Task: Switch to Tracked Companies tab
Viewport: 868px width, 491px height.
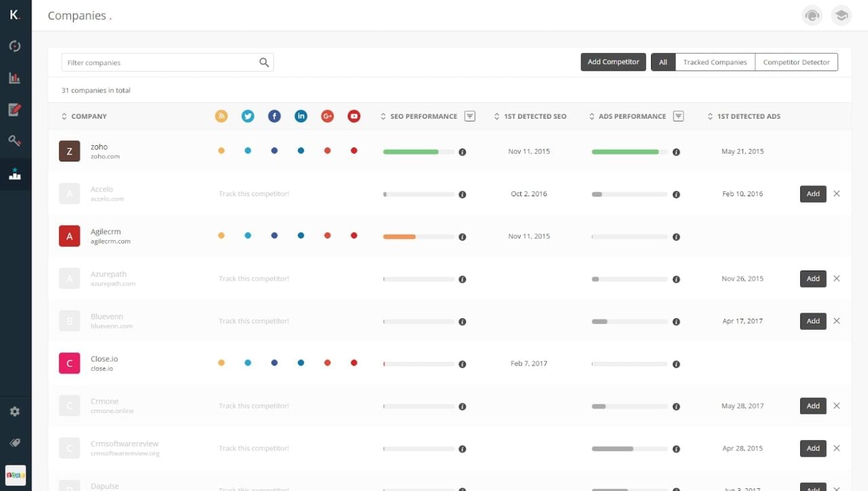Action: pyautogui.click(x=715, y=62)
